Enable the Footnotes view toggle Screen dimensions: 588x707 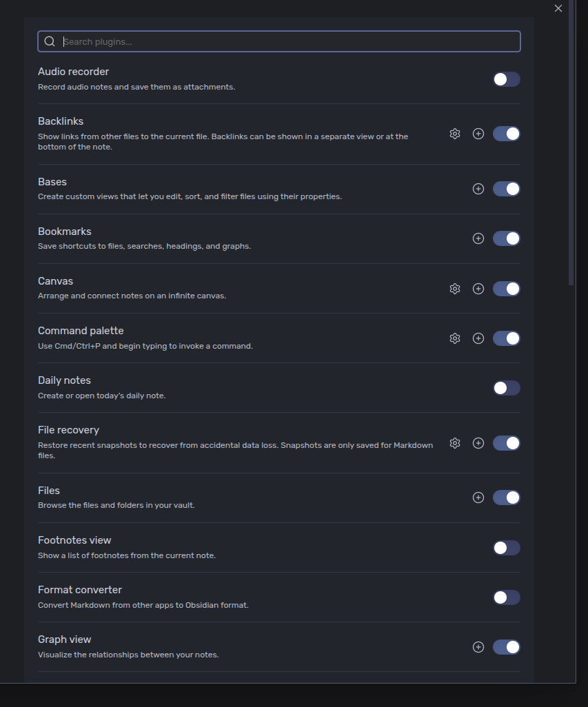pos(506,548)
